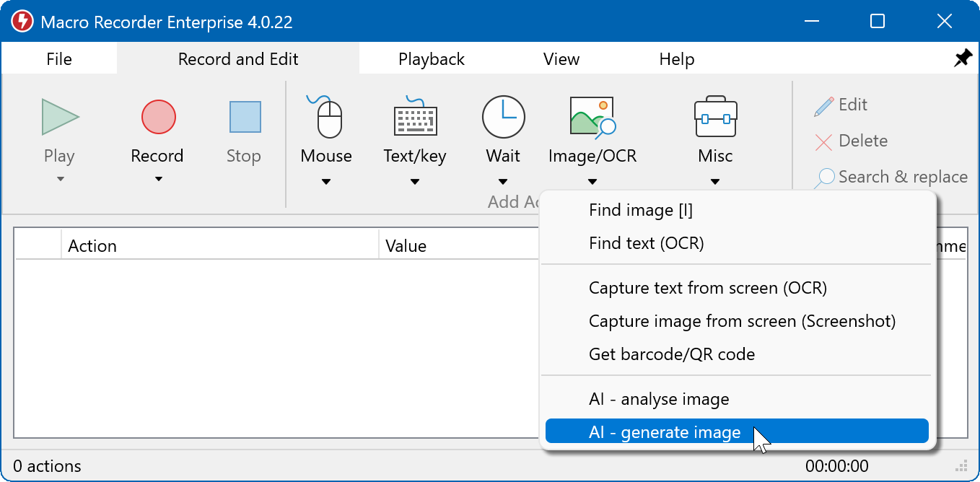Open the Help tab
Viewport: 980px width, 482px height.
pyautogui.click(x=677, y=59)
